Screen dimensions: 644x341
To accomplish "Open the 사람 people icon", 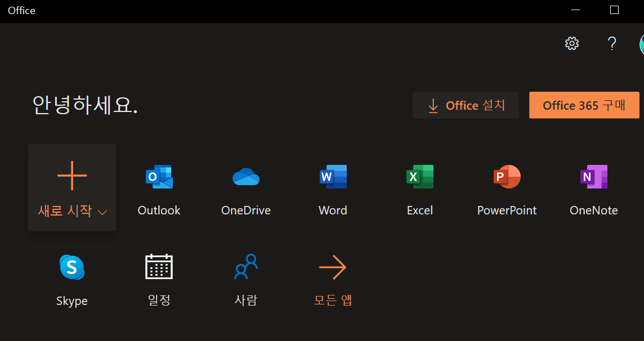I will 246,267.
